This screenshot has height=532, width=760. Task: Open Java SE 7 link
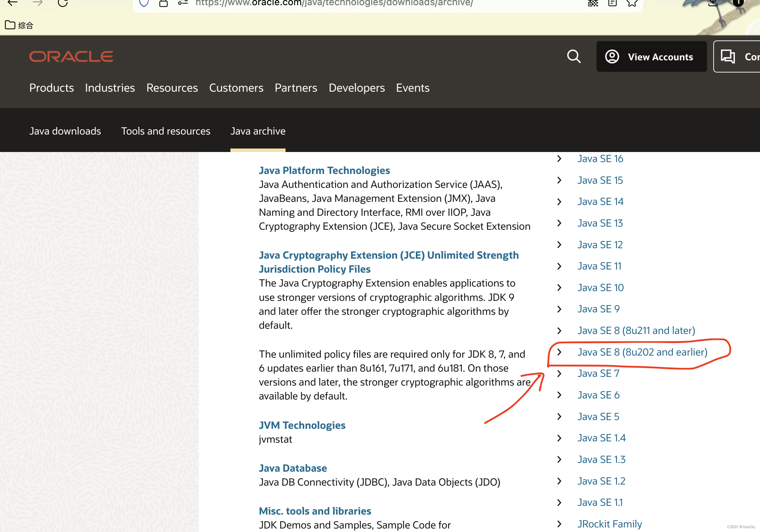598,373
